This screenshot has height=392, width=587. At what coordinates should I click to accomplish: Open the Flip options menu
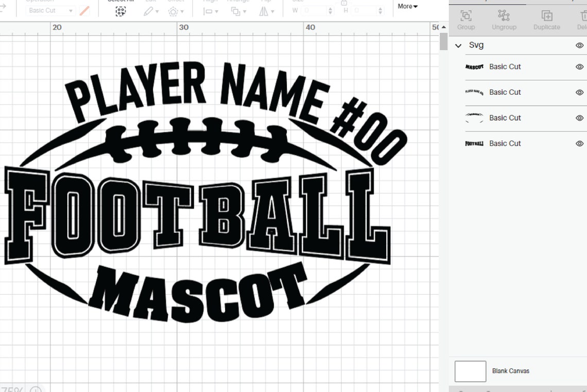(266, 12)
